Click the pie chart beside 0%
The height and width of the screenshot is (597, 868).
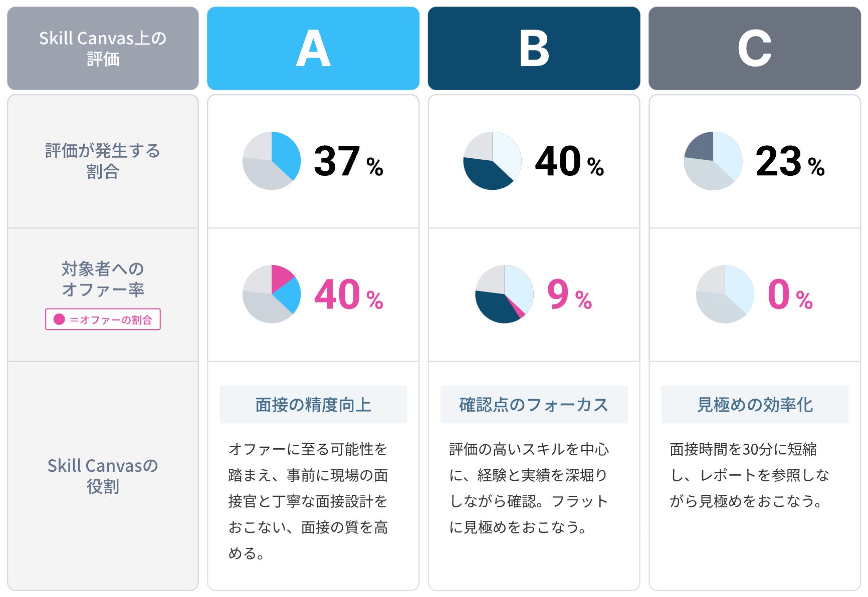[725, 294]
